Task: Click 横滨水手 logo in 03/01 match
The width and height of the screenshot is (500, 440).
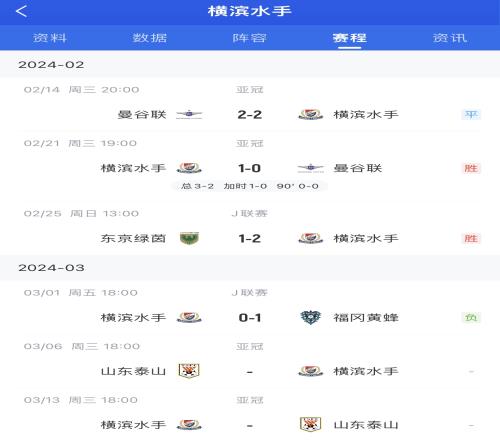Action: coord(189,317)
